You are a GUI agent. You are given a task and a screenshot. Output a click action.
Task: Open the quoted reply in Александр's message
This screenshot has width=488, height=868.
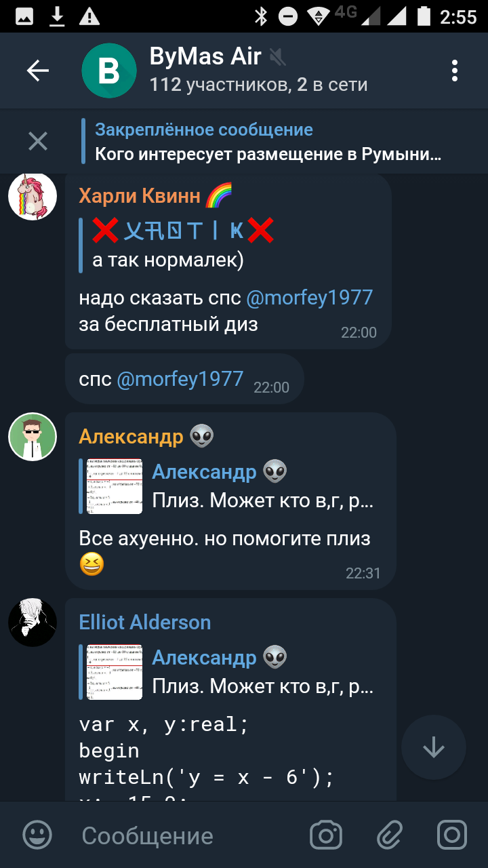pyautogui.click(x=229, y=486)
